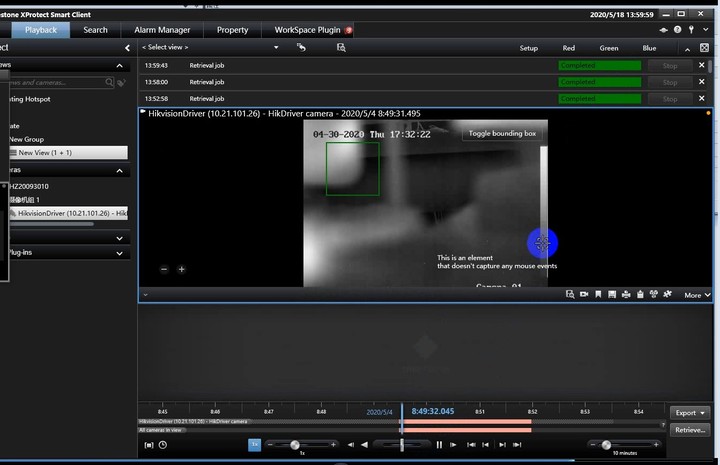
Task: Switch to the Alarm Manager tab
Action: point(162,30)
